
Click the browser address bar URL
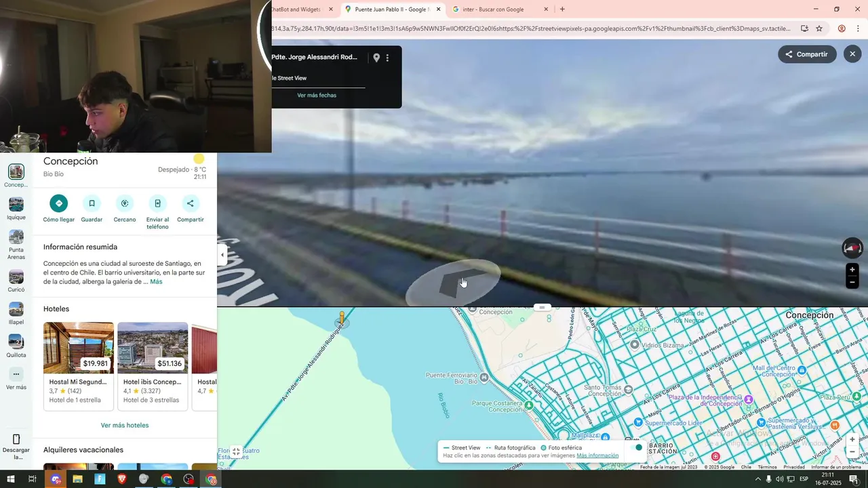pyautogui.click(x=530, y=28)
